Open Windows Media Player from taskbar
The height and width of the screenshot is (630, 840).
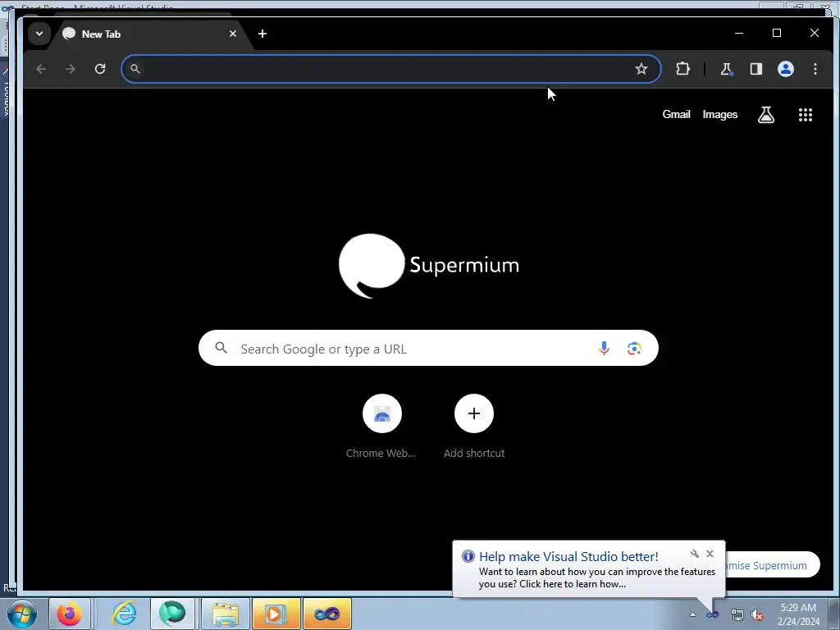pos(276,614)
